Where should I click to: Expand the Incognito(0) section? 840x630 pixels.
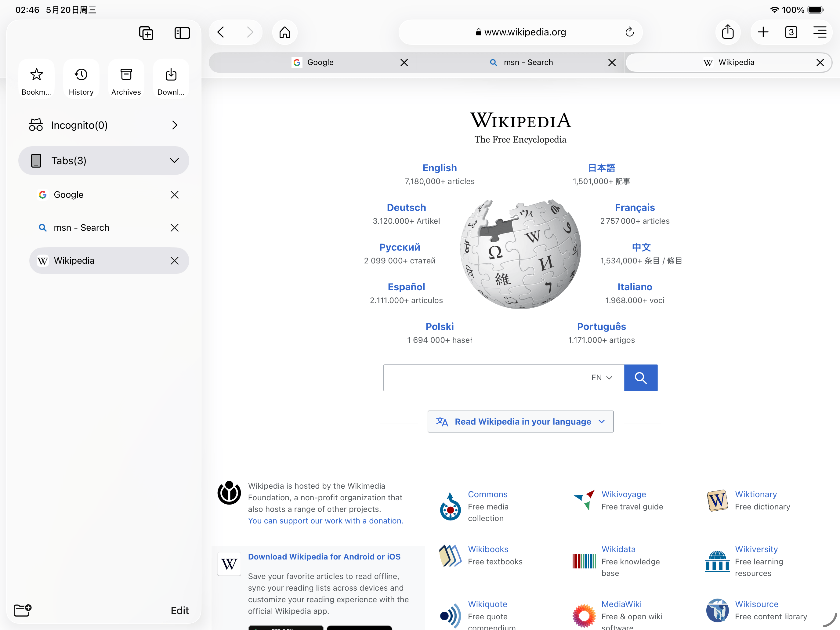tap(104, 125)
